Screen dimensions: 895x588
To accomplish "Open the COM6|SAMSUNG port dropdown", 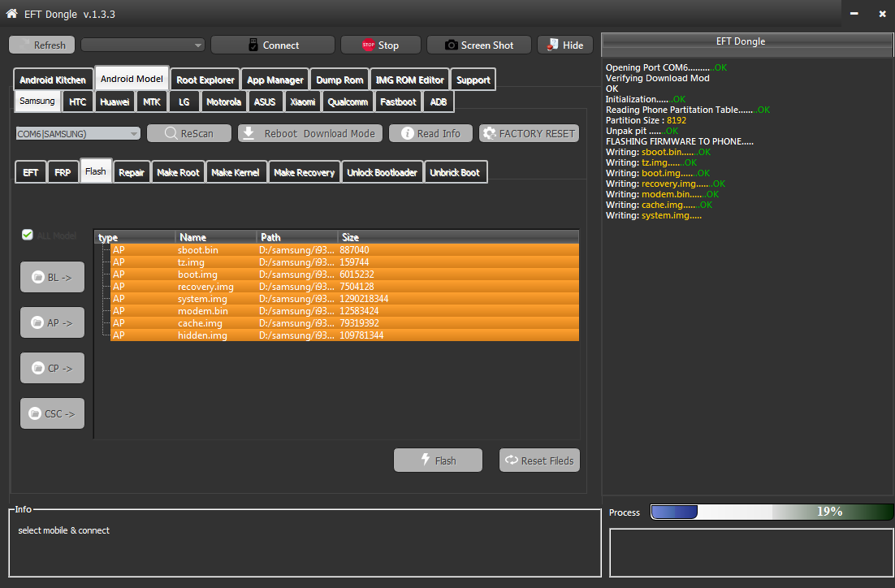I will pyautogui.click(x=78, y=133).
